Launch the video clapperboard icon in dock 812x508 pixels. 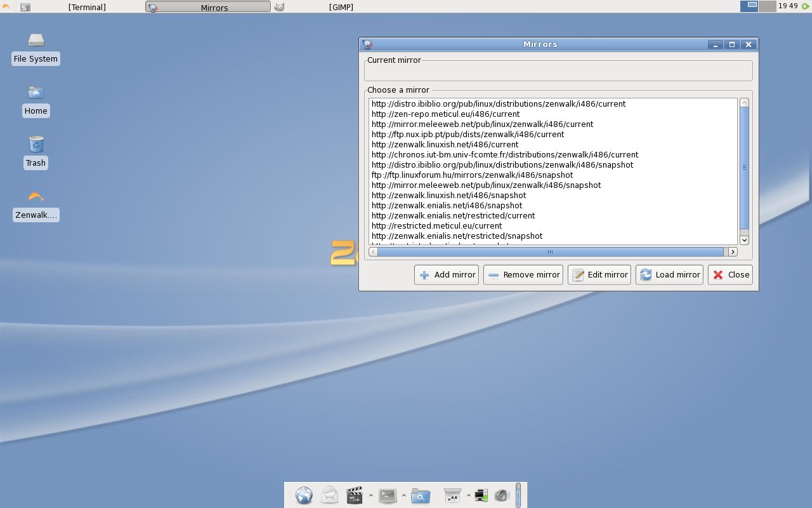(355, 495)
